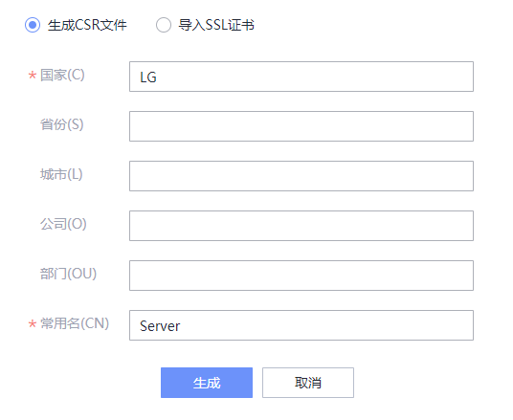The width and height of the screenshot is (513, 420).
Task: Click the 常用名(CN) field label
Action: [75, 323]
